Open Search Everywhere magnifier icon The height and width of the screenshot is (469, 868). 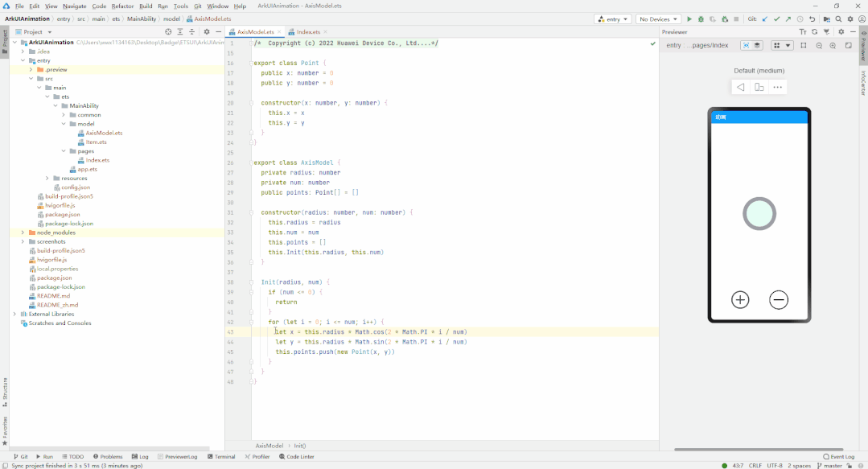tap(839, 19)
